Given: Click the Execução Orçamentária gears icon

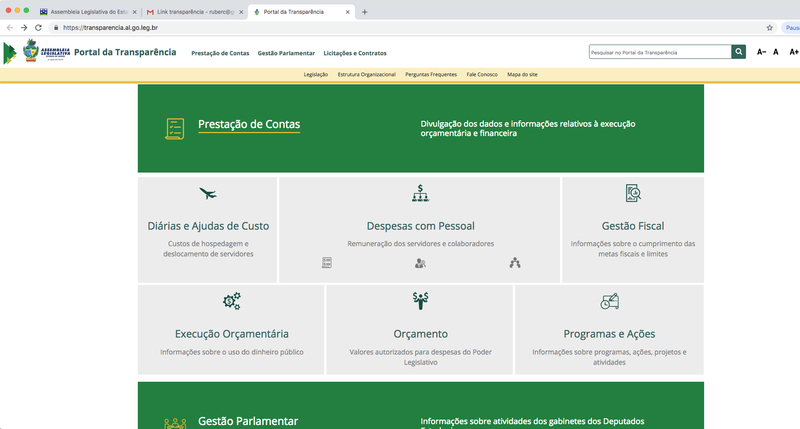Looking at the screenshot, I should click(x=231, y=301).
